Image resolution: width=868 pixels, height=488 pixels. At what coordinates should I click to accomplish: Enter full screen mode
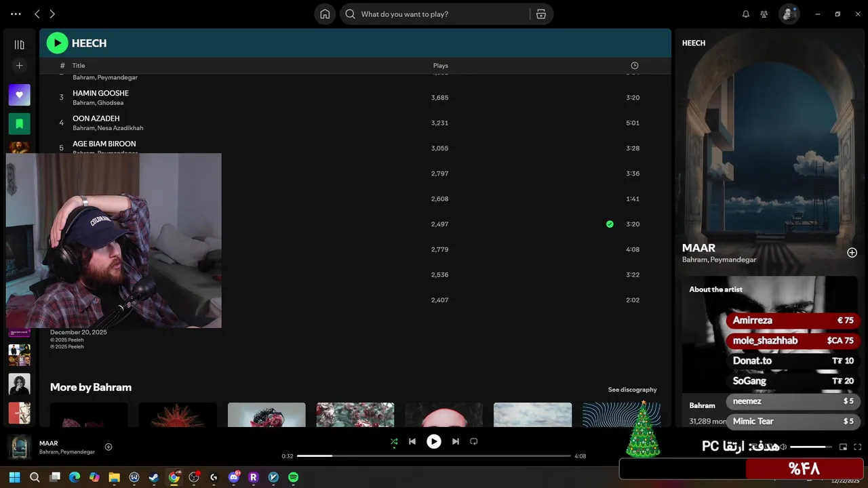coord(858,447)
